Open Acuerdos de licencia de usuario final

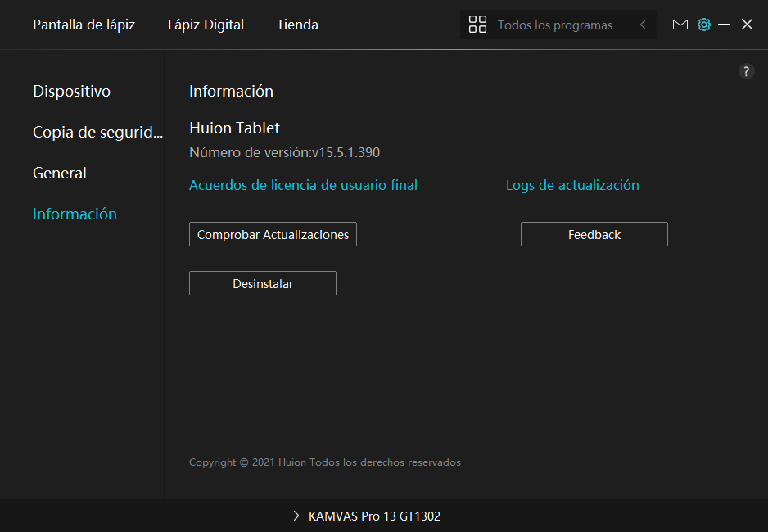tap(303, 185)
